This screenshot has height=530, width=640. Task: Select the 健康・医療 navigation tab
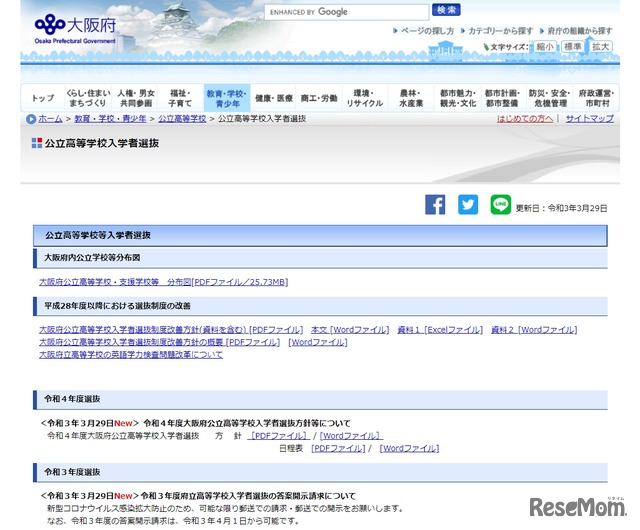click(x=273, y=98)
